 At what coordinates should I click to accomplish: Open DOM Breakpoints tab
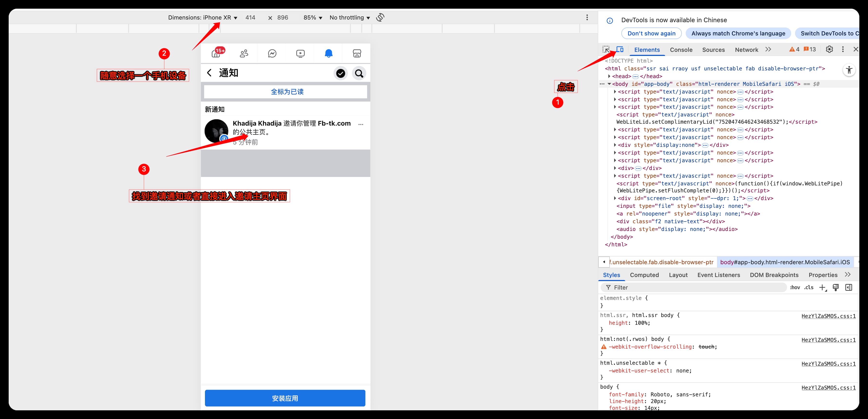click(x=774, y=275)
